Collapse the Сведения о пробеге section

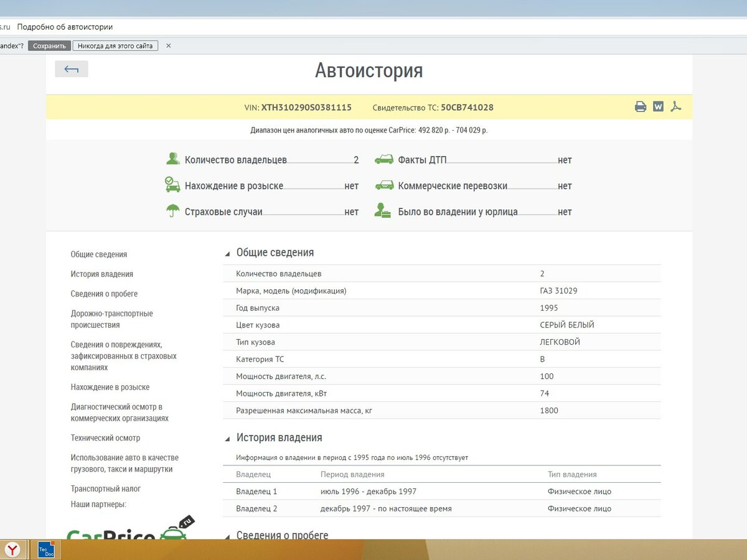(x=227, y=536)
